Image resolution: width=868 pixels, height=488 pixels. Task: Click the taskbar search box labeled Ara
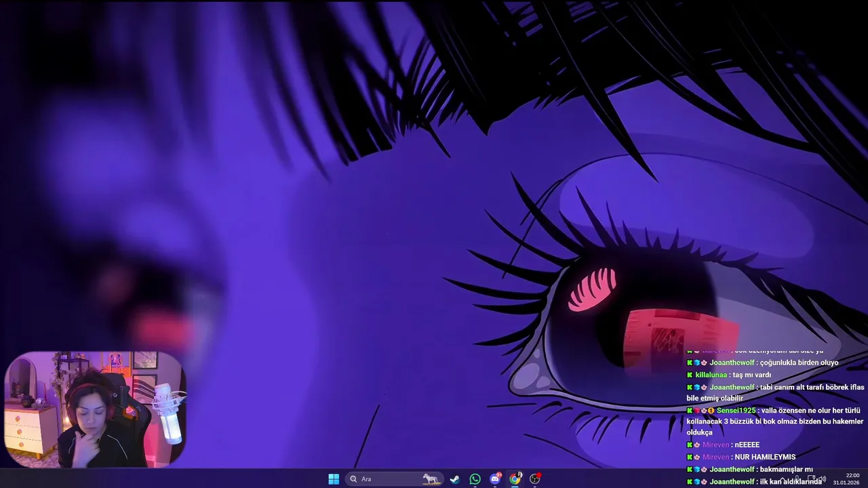(394, 479)
